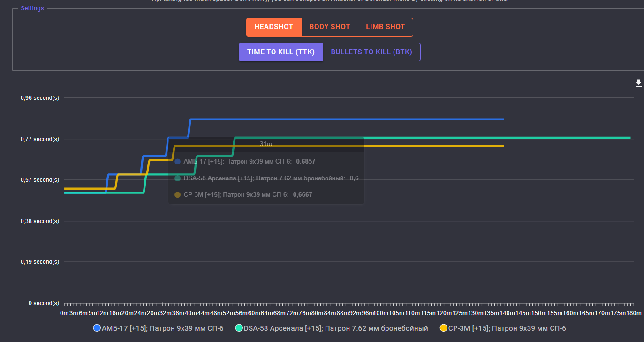Select the HEADSHOT toggle

[x=274, y=27]
